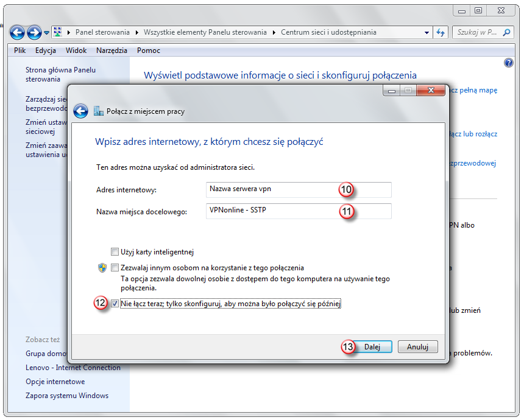Open the Zapora systemu Windows link
This screenshot has width=524, height=420.
click(67, 396)
